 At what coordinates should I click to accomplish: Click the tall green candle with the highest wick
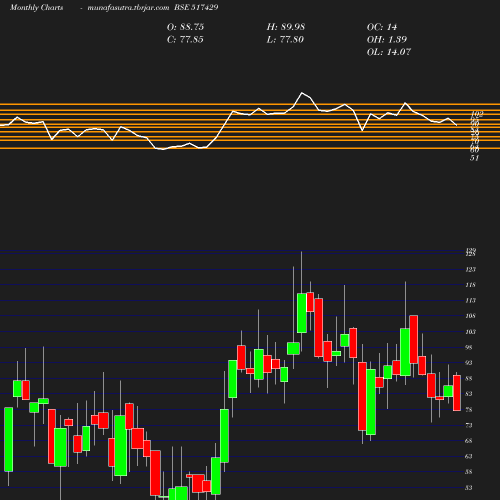pos(302,313)
